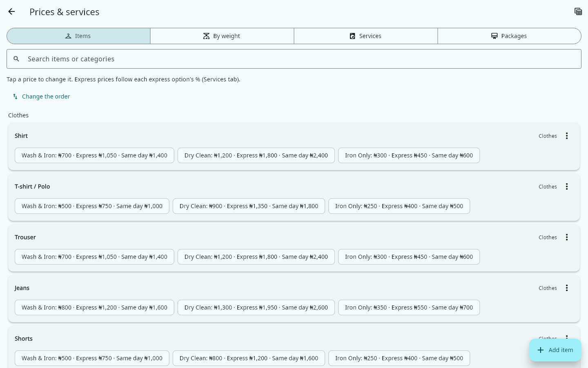This screenshot has width=588, height=368.
Task: Click the Clothes label on Trouser card
Action: point(548,237)
